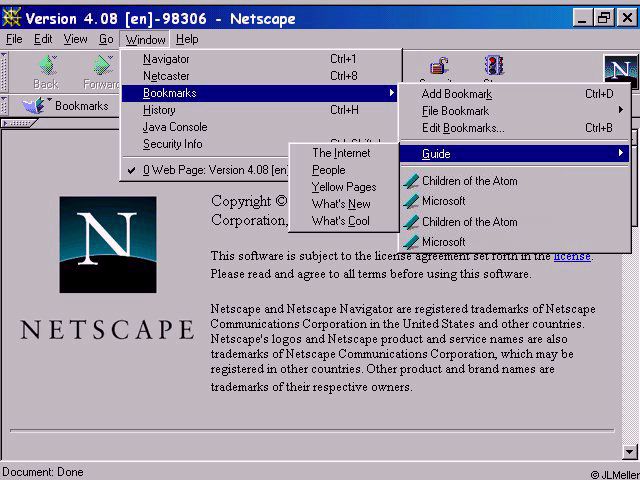Screen dimensions: 640x480
Task: Click the Document: Done status bar text
Action: 43,472
